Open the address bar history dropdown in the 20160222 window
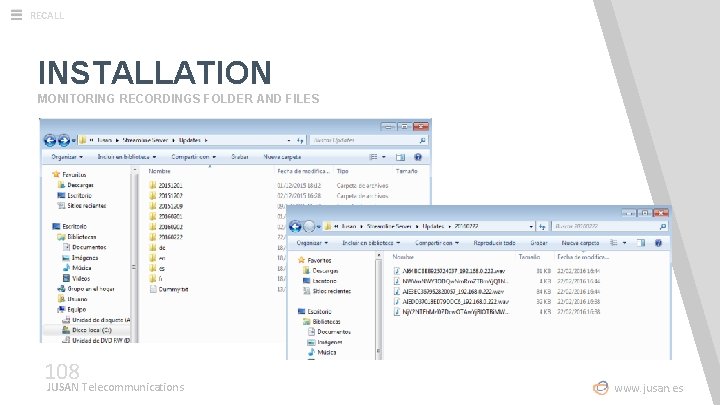 click(531, 226)
